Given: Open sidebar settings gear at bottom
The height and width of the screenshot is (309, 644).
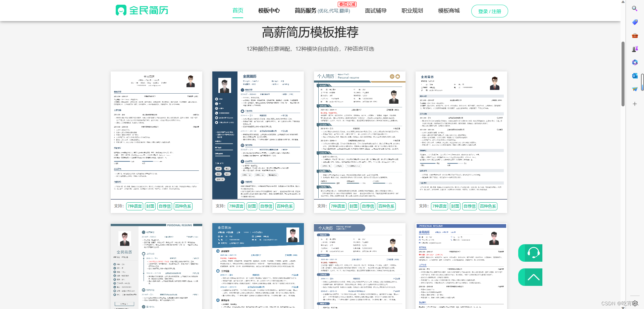Looking at the screenshot, I should 635,303.
